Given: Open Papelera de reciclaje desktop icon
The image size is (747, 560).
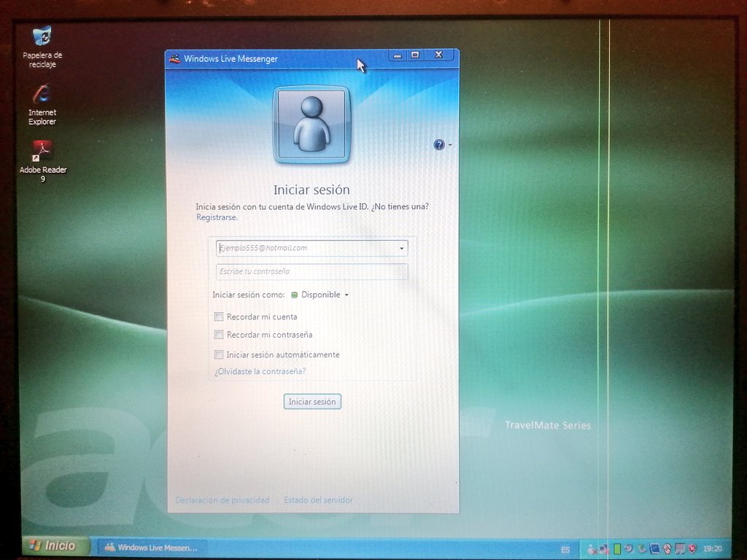Looking at the screenshot, I should click(42, 47).
